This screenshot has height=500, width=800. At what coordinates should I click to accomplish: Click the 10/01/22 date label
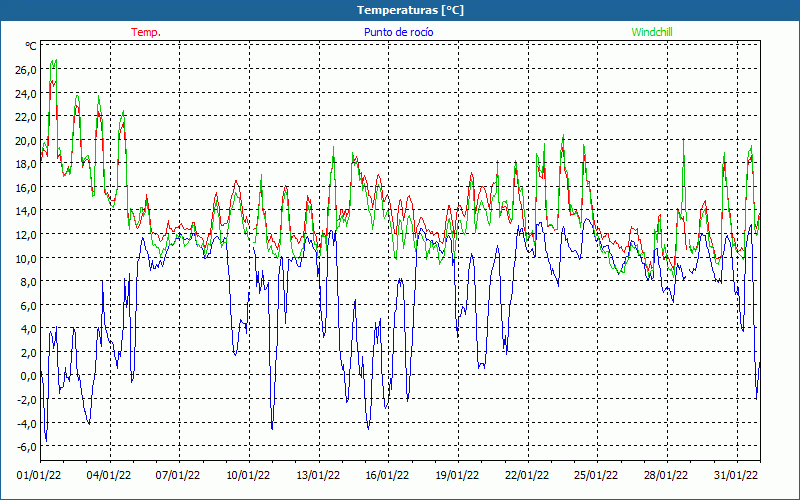point(248,476)
